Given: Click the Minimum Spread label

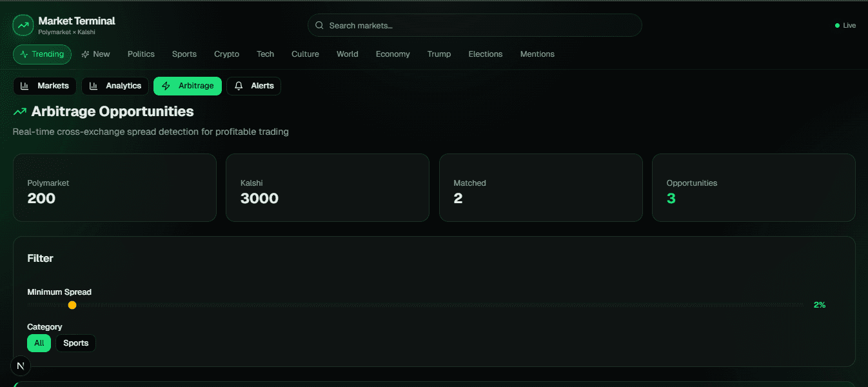Looking at the screenshot, I should [x=59, y=292].
